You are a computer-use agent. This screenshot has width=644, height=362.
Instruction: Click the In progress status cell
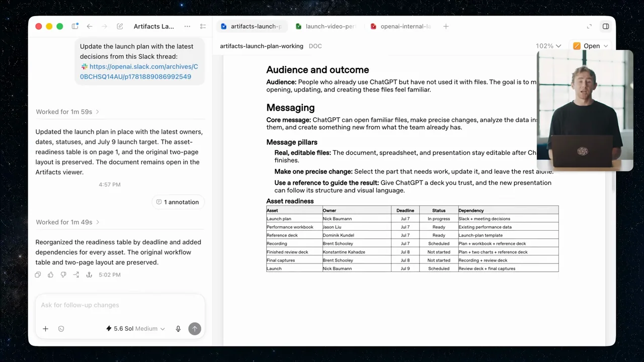(439, 219)
